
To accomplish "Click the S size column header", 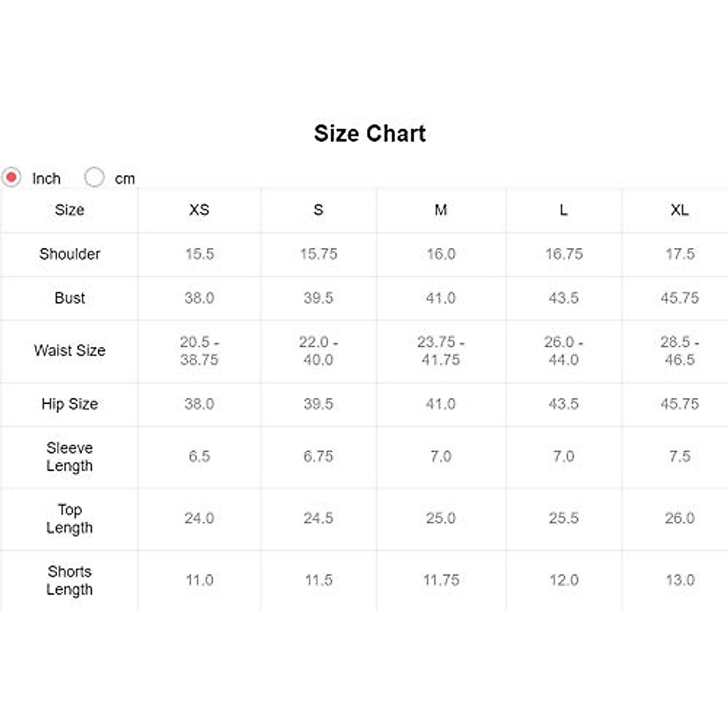I will [318, 210].
